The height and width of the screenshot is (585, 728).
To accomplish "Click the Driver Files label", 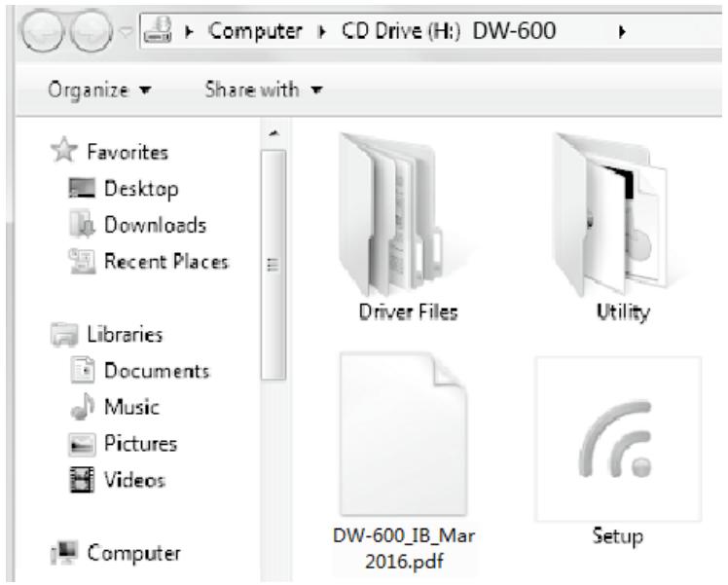I will [x=408, y=312].
